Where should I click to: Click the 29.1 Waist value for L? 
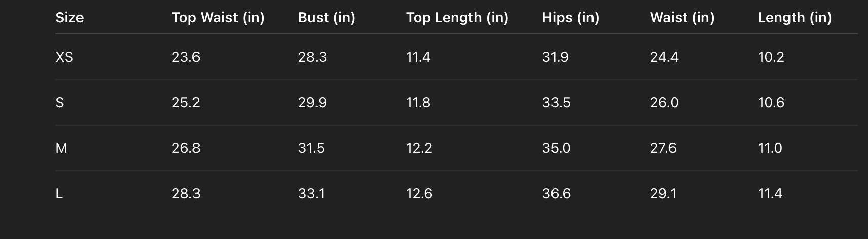663,194
